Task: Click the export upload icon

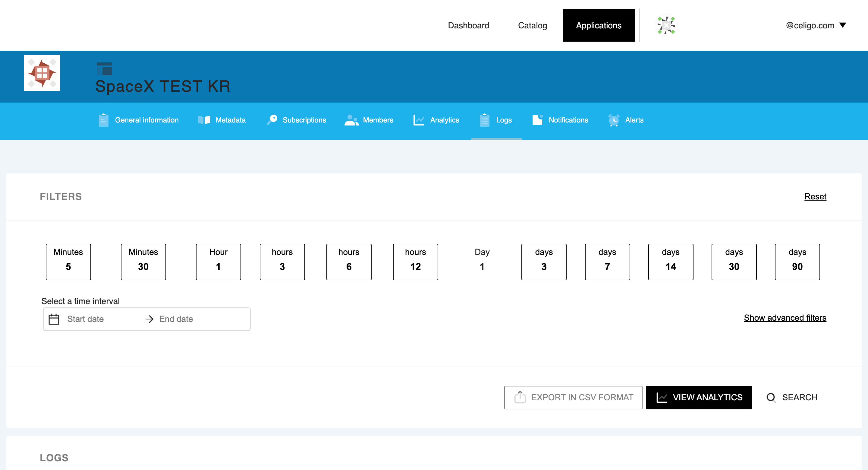Action: click(x=520, y=397)
